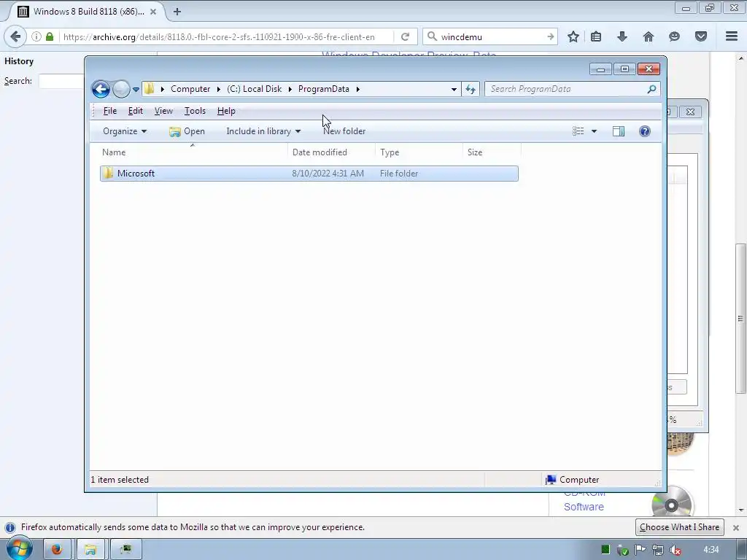Click the Computer icon in Explorer status bar

click(x=551, y=480)
